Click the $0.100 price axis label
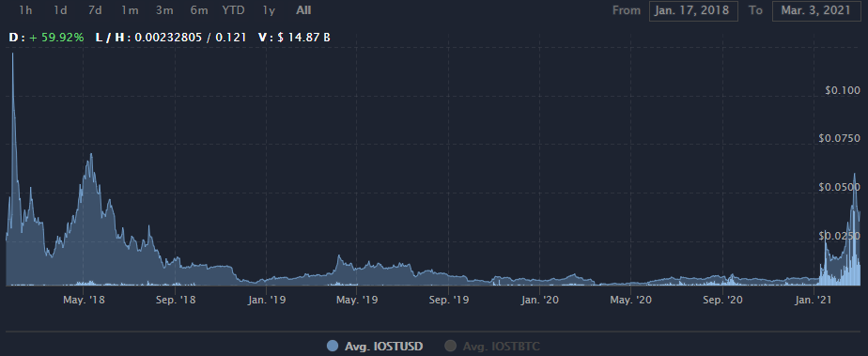 pos(843,91)
